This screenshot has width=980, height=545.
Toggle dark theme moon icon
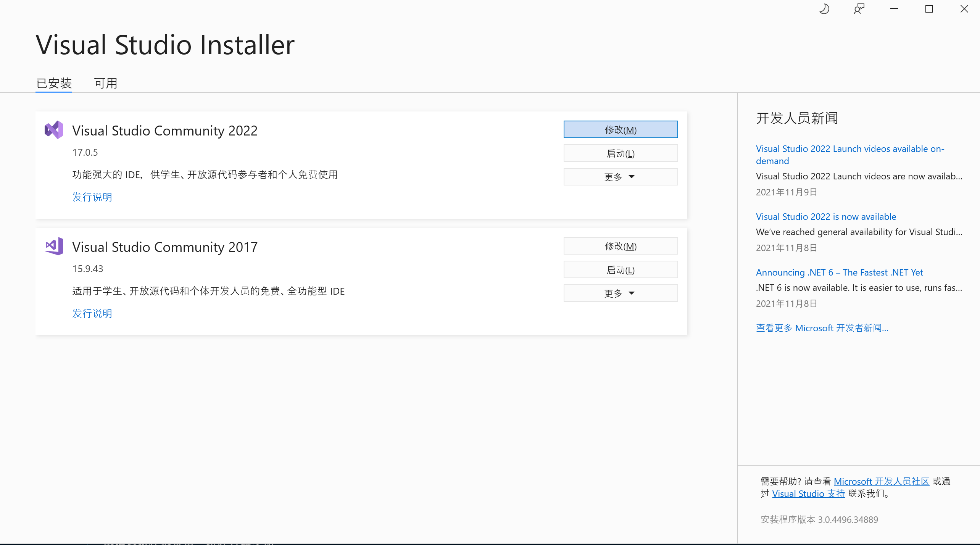pyautogui.click(x=824, y=9)
